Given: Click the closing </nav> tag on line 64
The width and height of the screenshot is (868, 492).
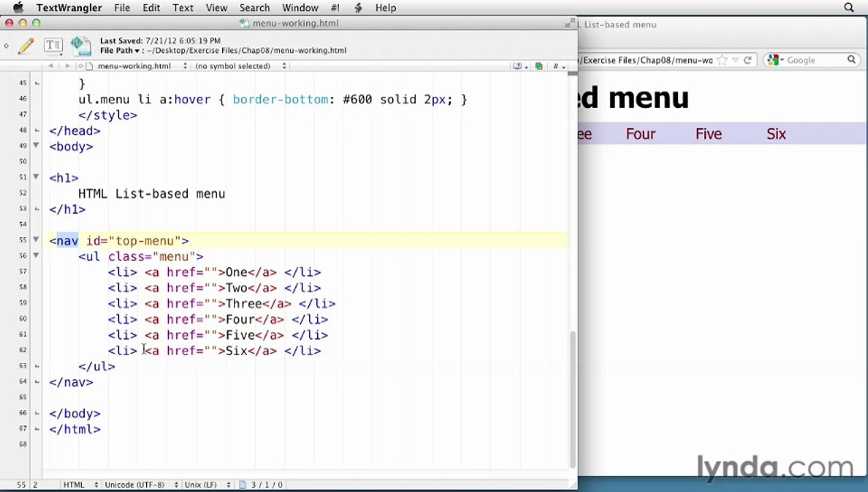Looking at the screenshot, I should click(x=71, y=382).
